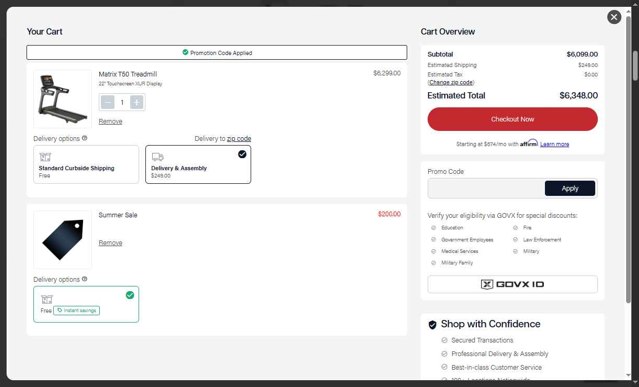
Task: Click Law Enforcement check icon
Action: coord(516,240)
